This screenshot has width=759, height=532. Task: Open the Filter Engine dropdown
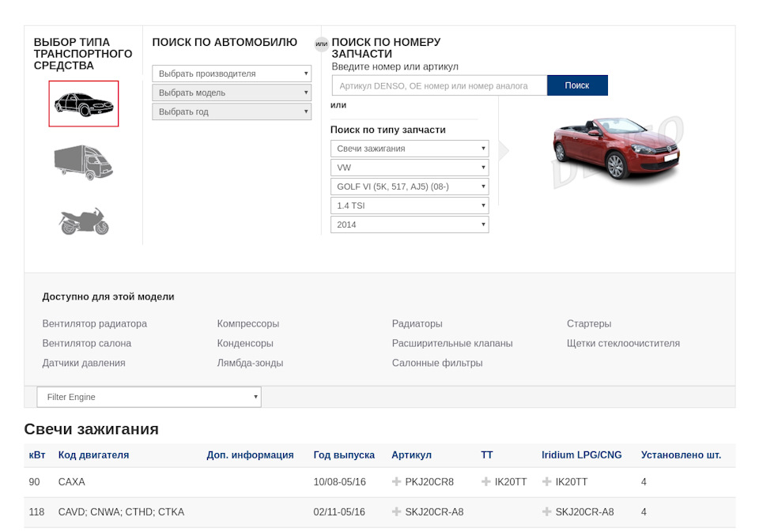coord(149,397)
